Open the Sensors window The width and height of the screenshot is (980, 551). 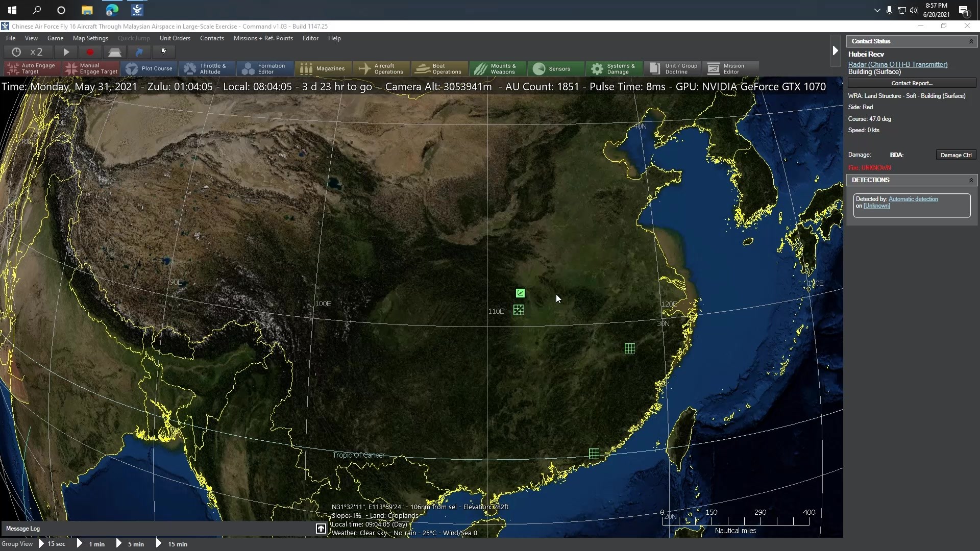click(556, 69)
